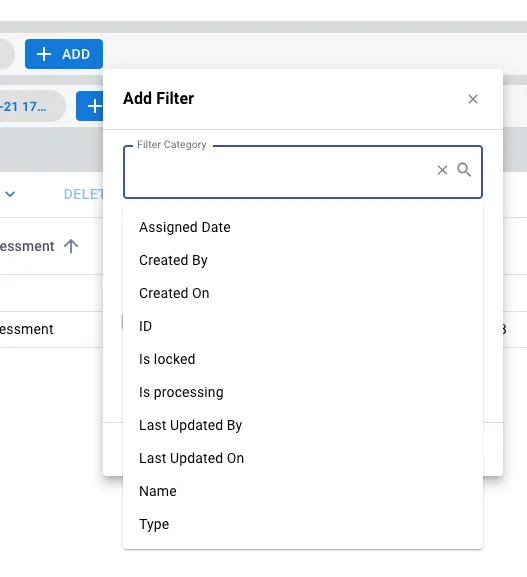Viewport: 527px width, 577px height.
Task: Select Name filter category
Action: [x=303, y=491]
